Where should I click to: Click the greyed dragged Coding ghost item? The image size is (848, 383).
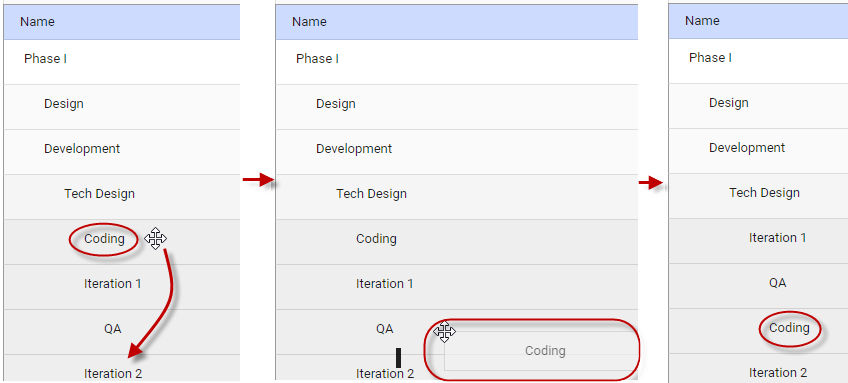click(541, 351)
